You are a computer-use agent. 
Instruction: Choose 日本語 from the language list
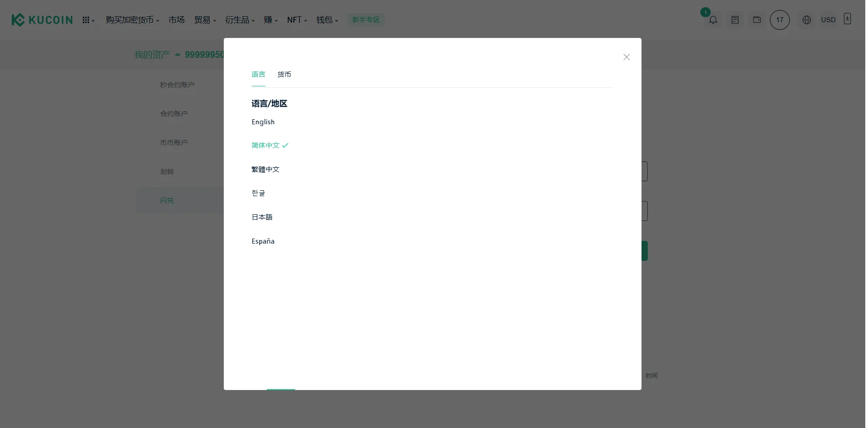tap(262, 217)
